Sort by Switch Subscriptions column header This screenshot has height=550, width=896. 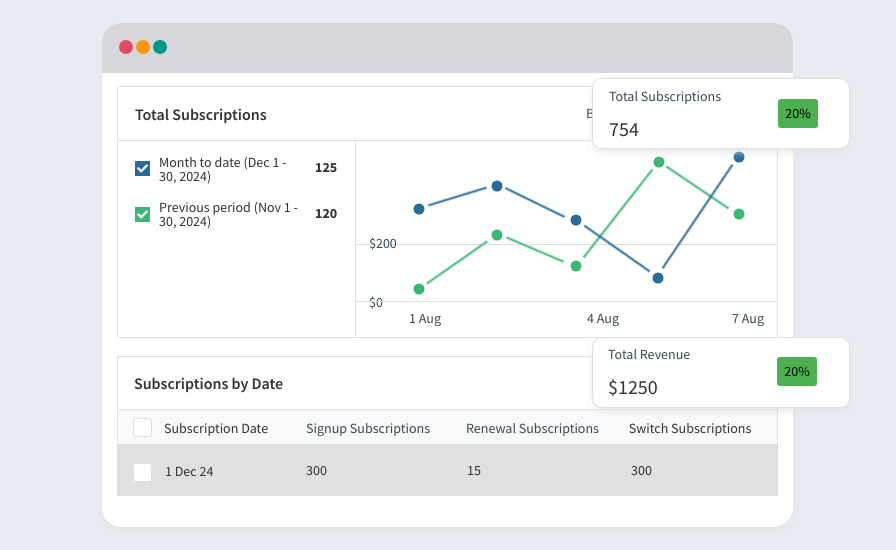click(690, 428)
